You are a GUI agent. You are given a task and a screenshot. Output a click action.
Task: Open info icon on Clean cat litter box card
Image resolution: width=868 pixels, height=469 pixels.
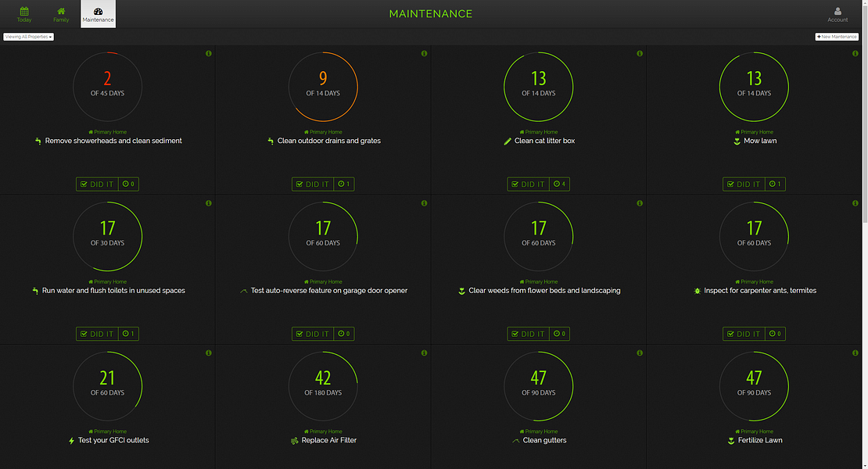pos(640,54)
